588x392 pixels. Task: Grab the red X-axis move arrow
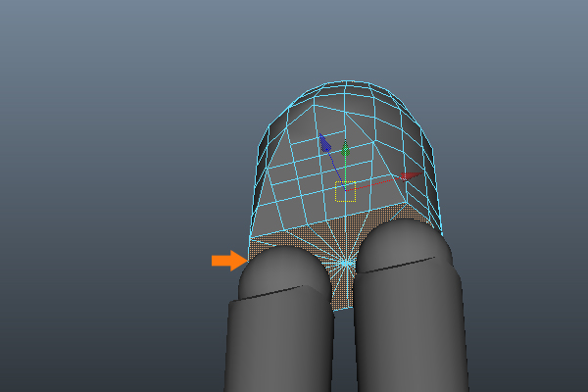411,176
